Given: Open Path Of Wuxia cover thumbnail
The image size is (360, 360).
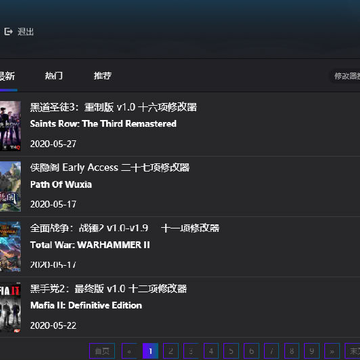Looking at the screenshot, I should tap(10, 186).
